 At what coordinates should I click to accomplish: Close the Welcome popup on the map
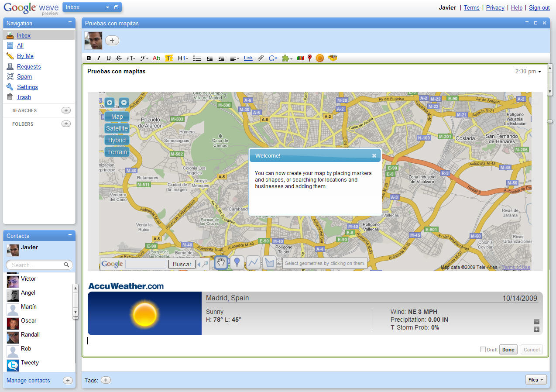coord(374,155)
